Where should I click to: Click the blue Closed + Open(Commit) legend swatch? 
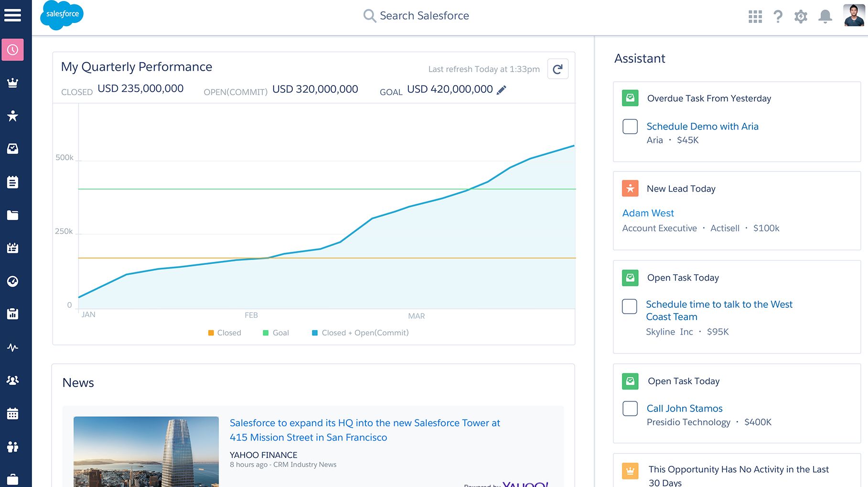315,333
